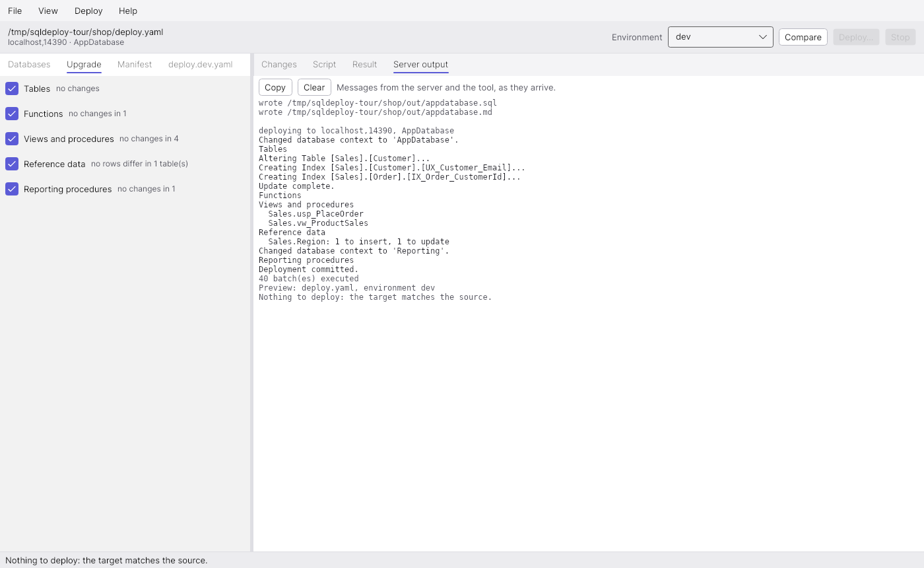This screenshot has height=568, width=924.
Task: Open the Script tab
Action: [324, 64]
